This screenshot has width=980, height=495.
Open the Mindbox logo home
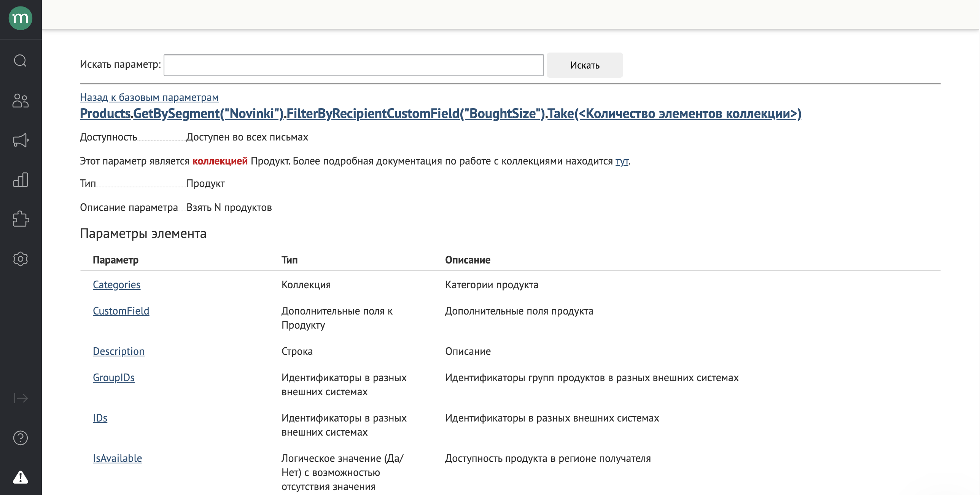click(x=21, y=18)
